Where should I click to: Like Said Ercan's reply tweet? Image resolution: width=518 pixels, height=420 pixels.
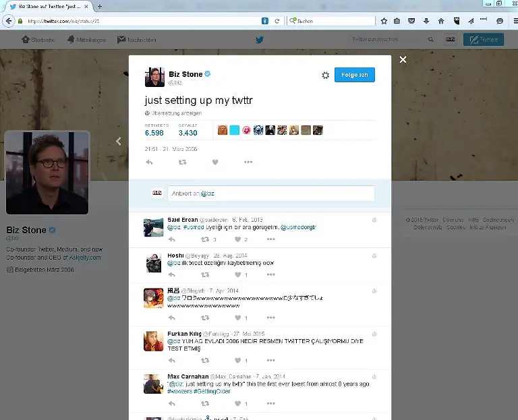click(x=237, y=239)
